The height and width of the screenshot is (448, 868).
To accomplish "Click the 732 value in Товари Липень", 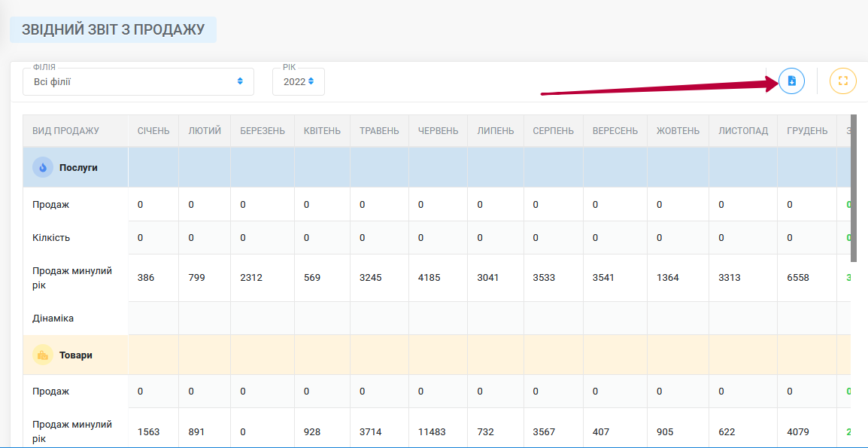I will coord(485,431).
